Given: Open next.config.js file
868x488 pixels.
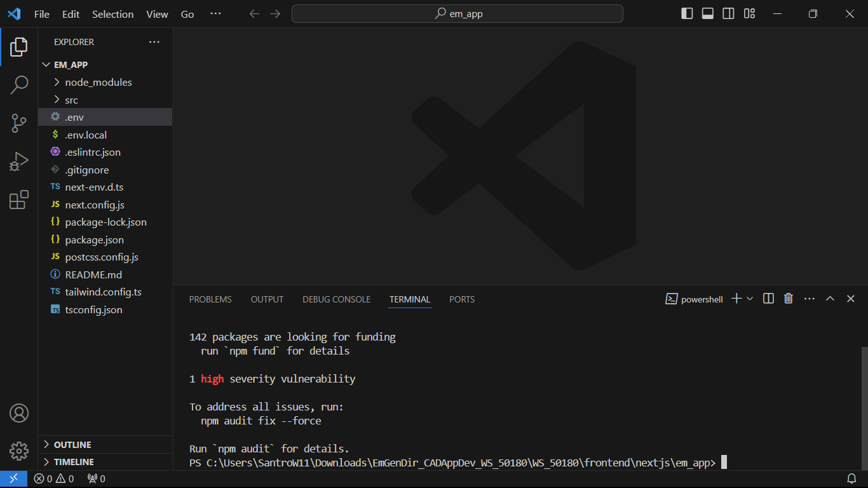Looking at the screenshot, I should 105,205.
